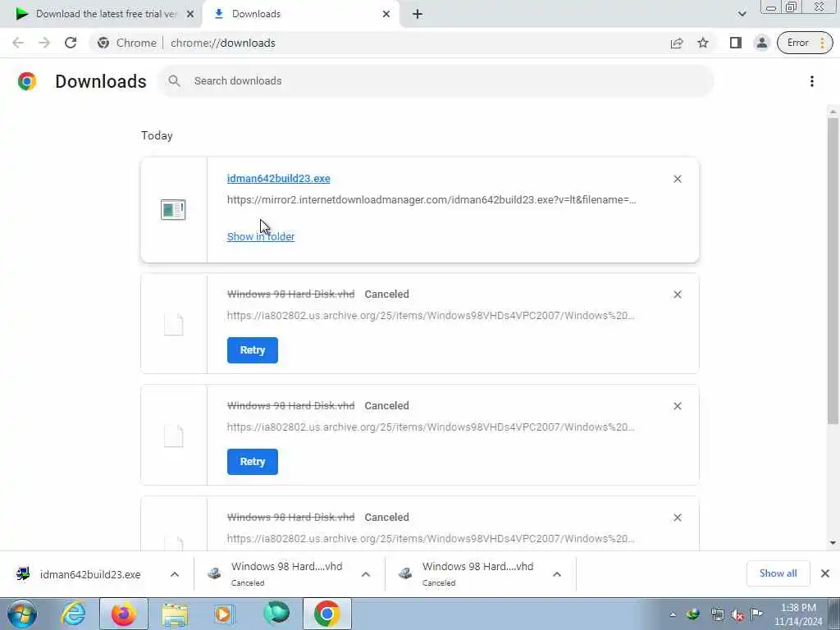Open the Downloads page three-dot menu
Screen dimensions: 840x630
tap(811, 81)
